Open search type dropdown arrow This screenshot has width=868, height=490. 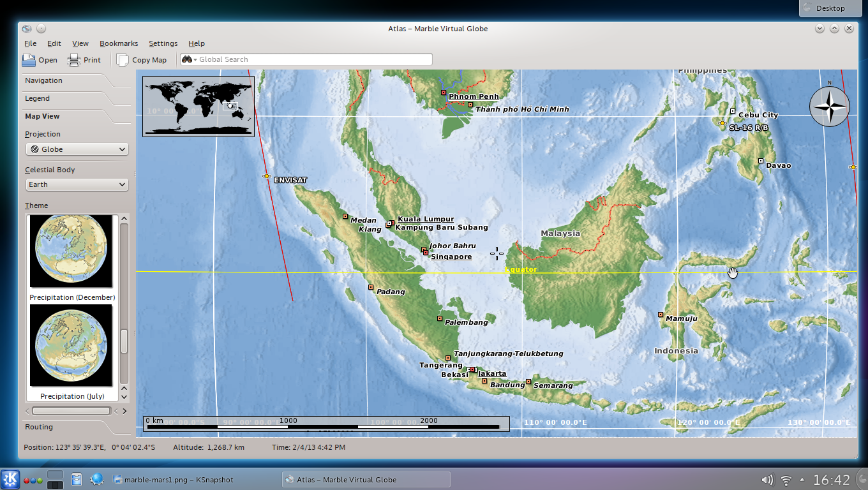tap(195, 60)
